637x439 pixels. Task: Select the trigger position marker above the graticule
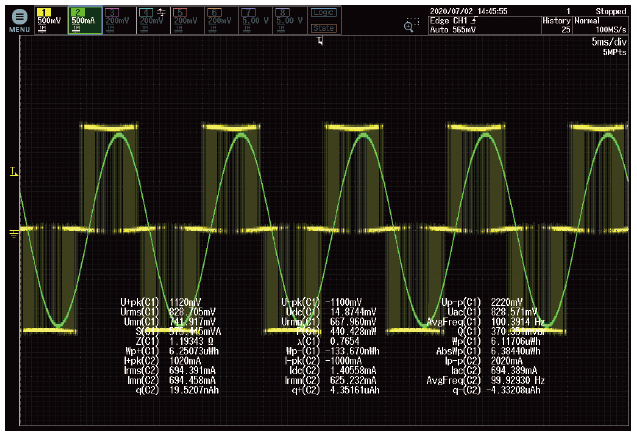tap(320, 41)
